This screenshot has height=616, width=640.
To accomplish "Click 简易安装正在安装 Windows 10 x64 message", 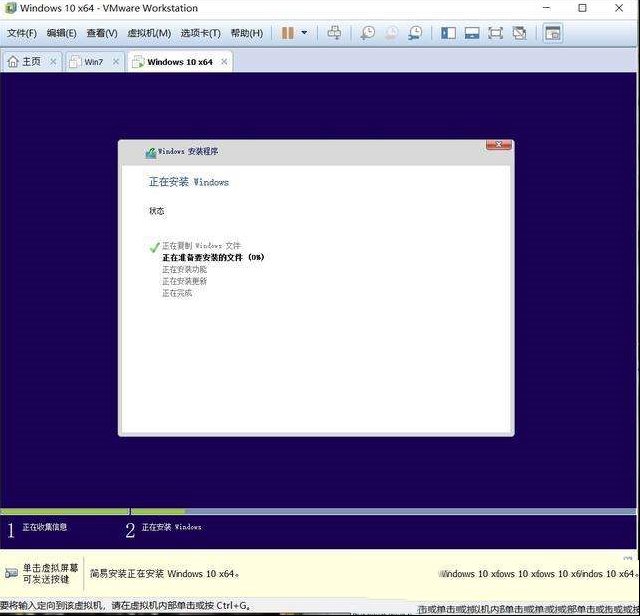I will click(x=164, y=574).
